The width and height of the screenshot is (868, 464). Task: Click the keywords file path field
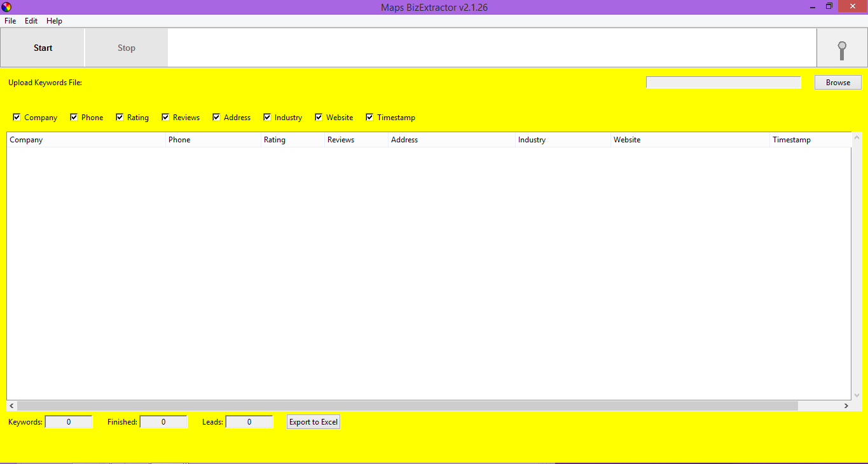(x=723, y=83)
